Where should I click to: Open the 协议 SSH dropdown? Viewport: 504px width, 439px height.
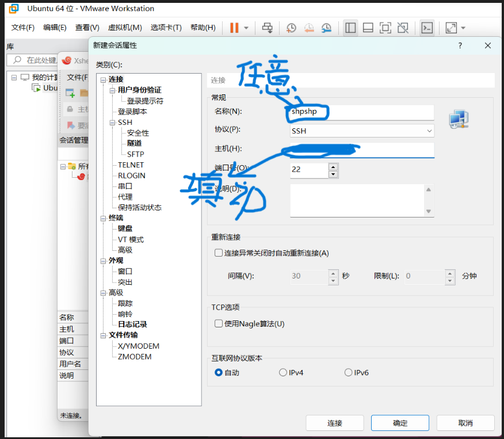362,131
